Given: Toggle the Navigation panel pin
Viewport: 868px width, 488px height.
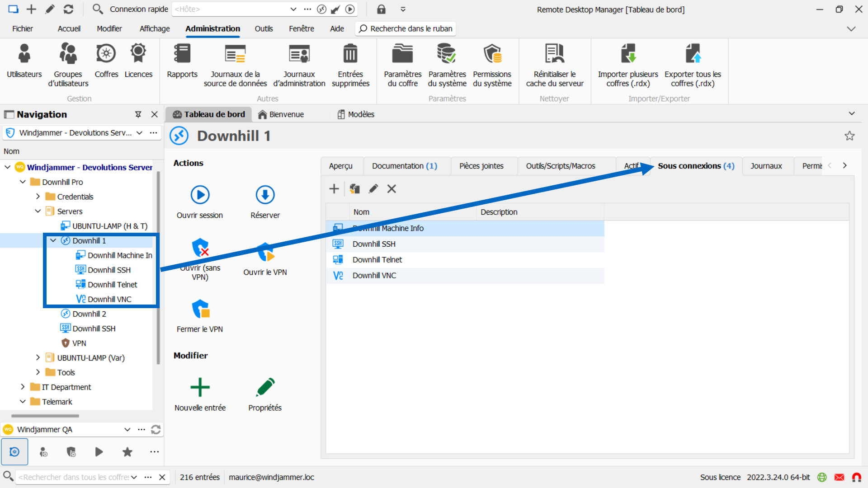Looking at the screenshot, I should (x=138, y=114).
